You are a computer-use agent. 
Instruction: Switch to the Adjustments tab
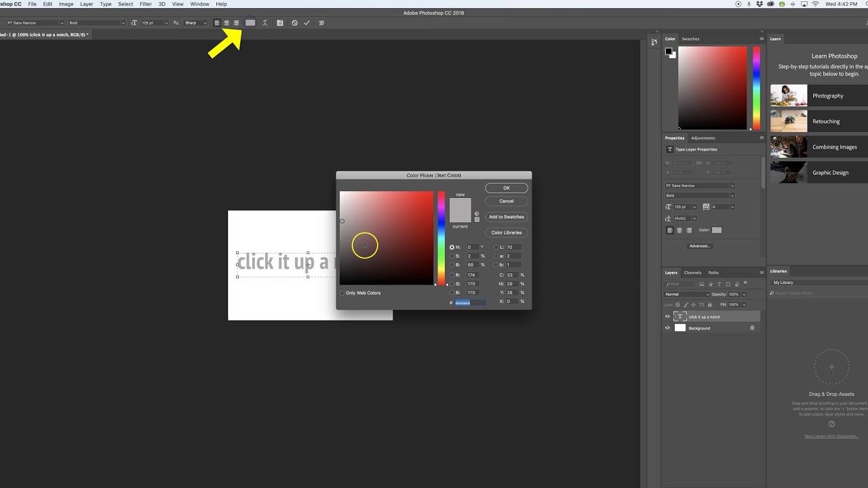pyautogui.click(x=703, y=138)
